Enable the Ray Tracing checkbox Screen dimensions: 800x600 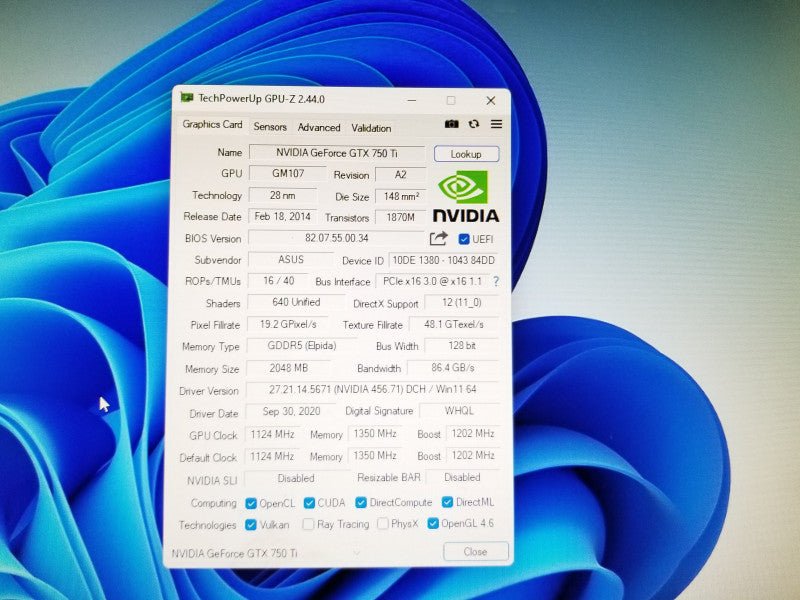pos(308,524)
